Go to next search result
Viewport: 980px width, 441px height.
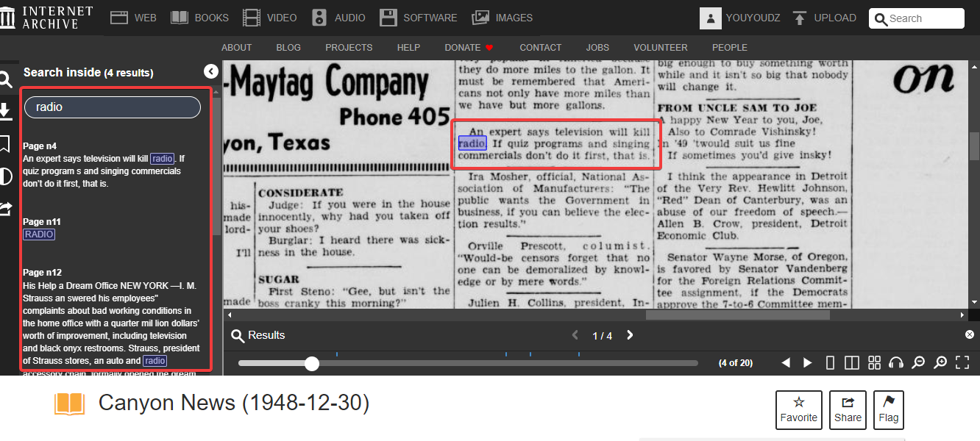[630, 335]
